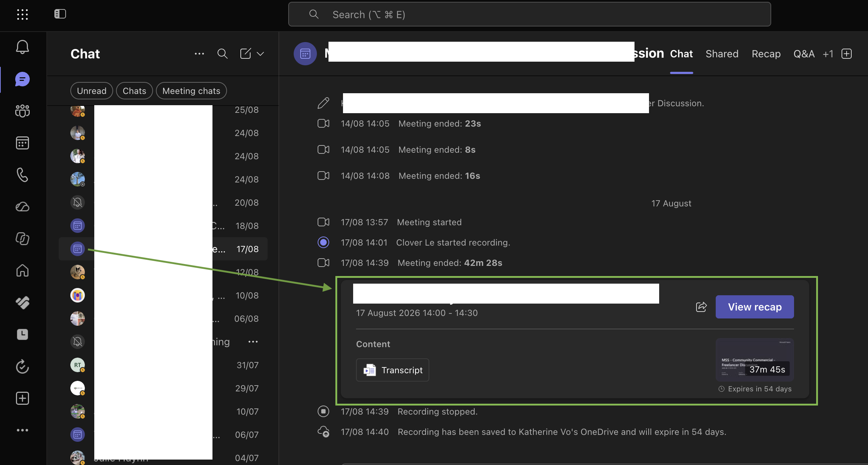Open the Calendar app in sidebar
Screen dimensions: 868x465
[22, 143]
